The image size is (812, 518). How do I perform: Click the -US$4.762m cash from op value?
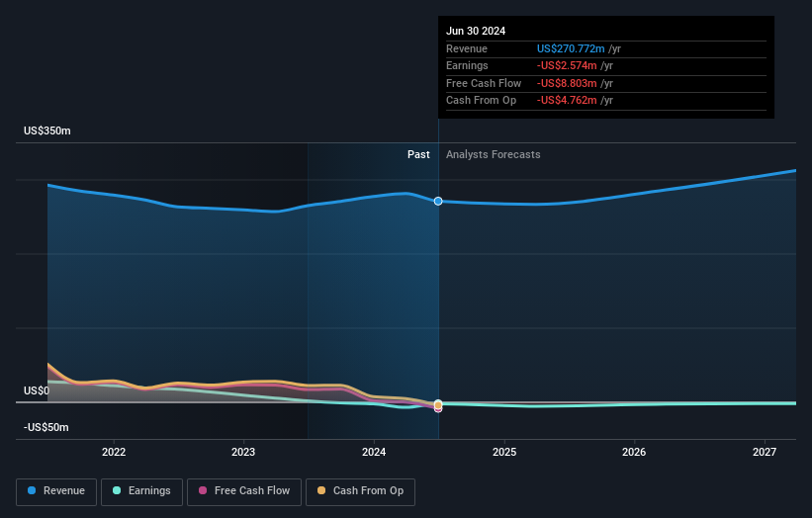point(567,101)
